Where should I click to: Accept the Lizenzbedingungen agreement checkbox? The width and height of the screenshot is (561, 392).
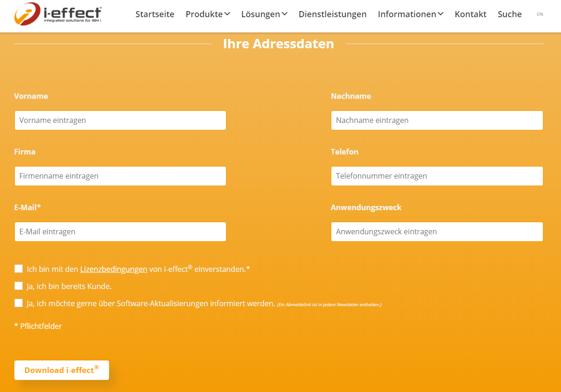click(19, 269)
